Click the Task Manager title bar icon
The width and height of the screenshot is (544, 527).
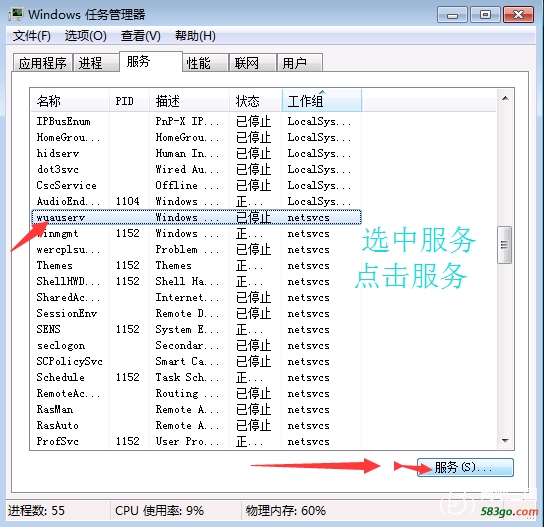[16, 14]
